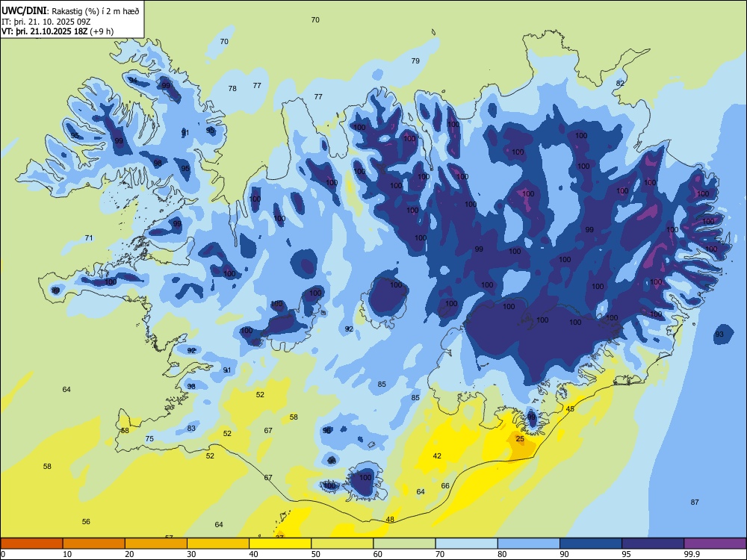Click the light green 60–70 legend swatch
This screenshot has width=747, height=560.
[404, 544]
